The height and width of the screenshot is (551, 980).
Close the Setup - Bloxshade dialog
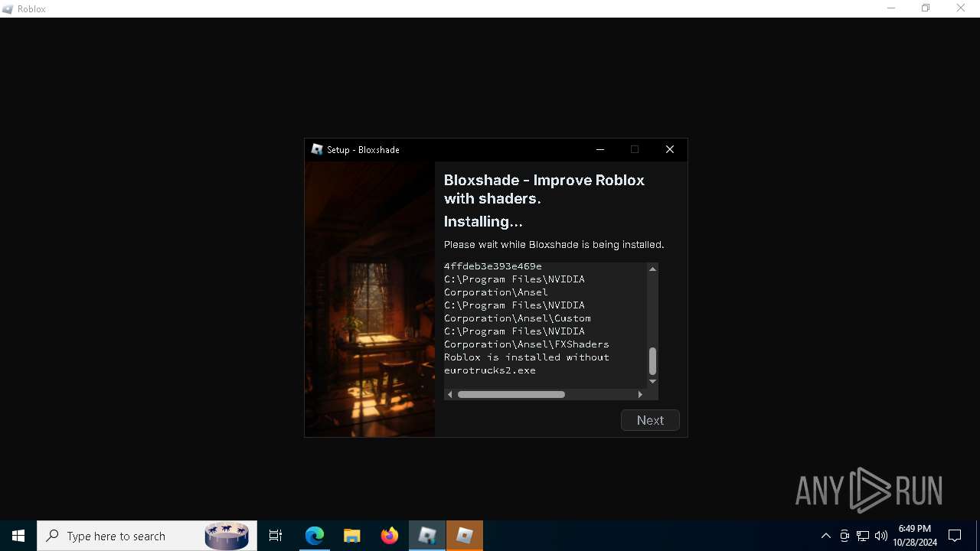(670, 149)
